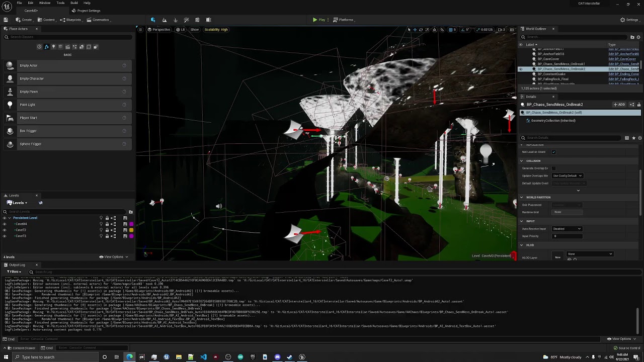Select the Brush Editing mode icon
644x362 pixels.
coord(208,20)
